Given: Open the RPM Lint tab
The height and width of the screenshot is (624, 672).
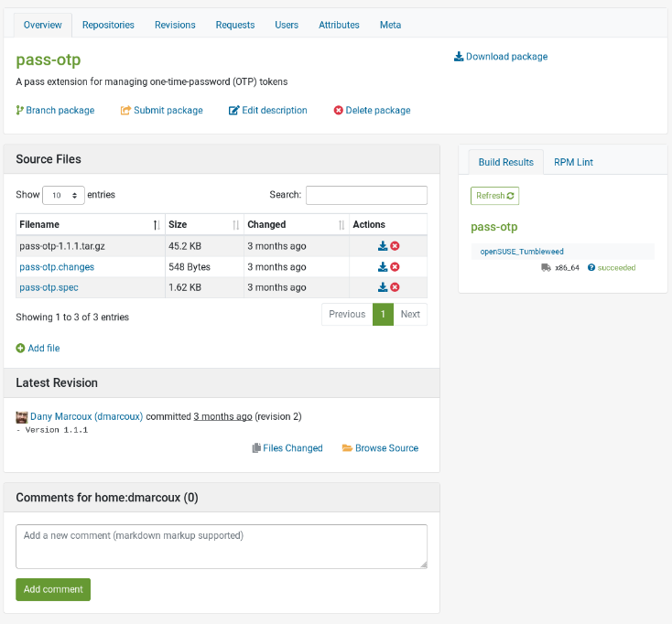Looking at the screenshot, I should (x=573, y=162).
